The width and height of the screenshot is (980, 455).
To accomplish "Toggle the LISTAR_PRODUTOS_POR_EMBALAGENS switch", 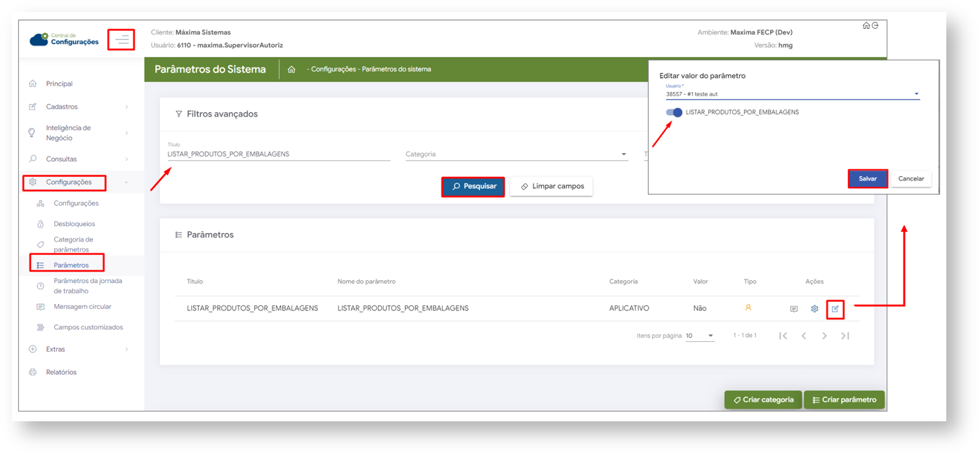I will (x=674, y=112).
